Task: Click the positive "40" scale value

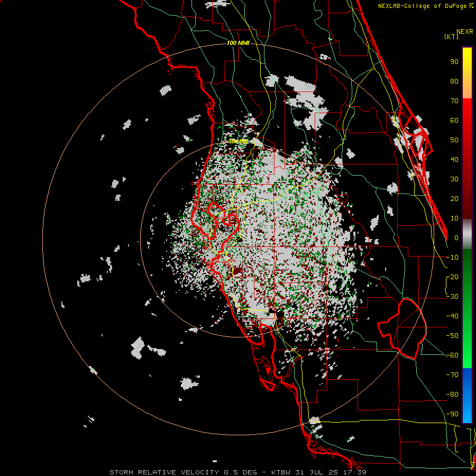Action: 454,160
